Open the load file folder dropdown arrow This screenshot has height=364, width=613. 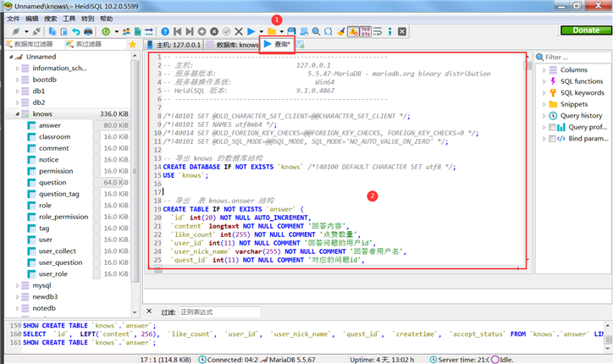tap(281, 31)
